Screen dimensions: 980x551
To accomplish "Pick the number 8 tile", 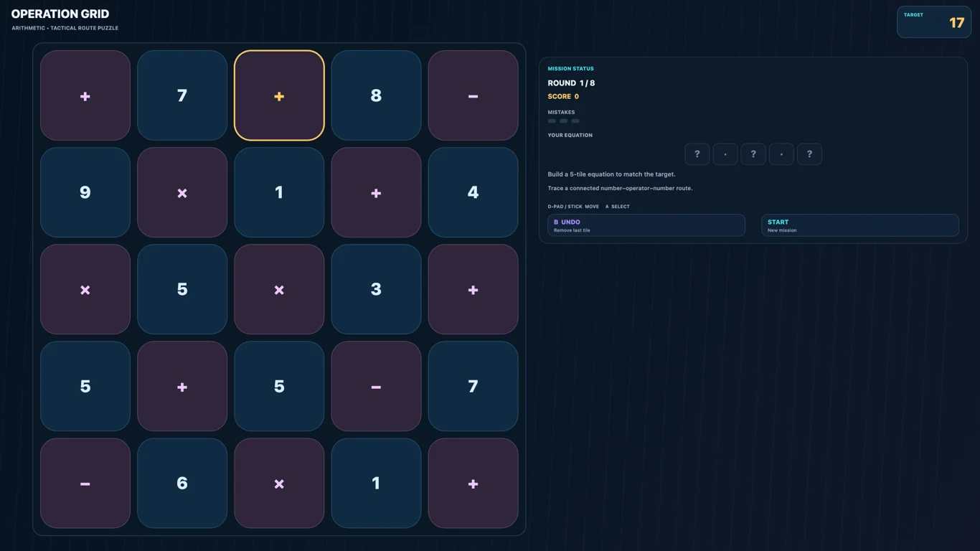I will [x=376, y=95].
